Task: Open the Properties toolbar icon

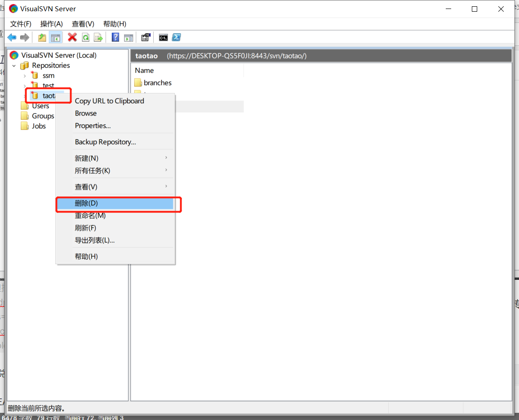Action: click(x=146, y=37)
